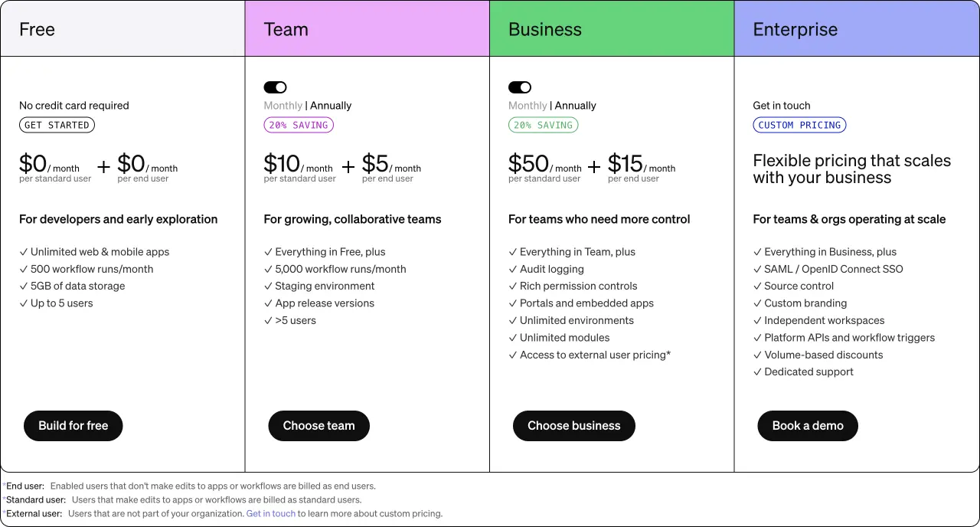Screen dimensions: 980x527
Task: Click checkmark next to Audit logging
Action: (513, 269)
